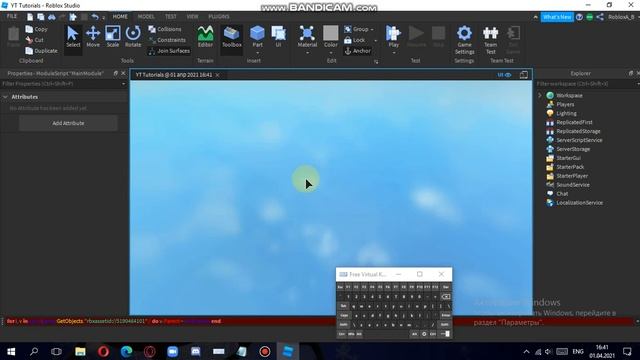Open Microsoft Edge from taskbar
The width and height of the screenshot is (640, 360).
click(127, 351)
